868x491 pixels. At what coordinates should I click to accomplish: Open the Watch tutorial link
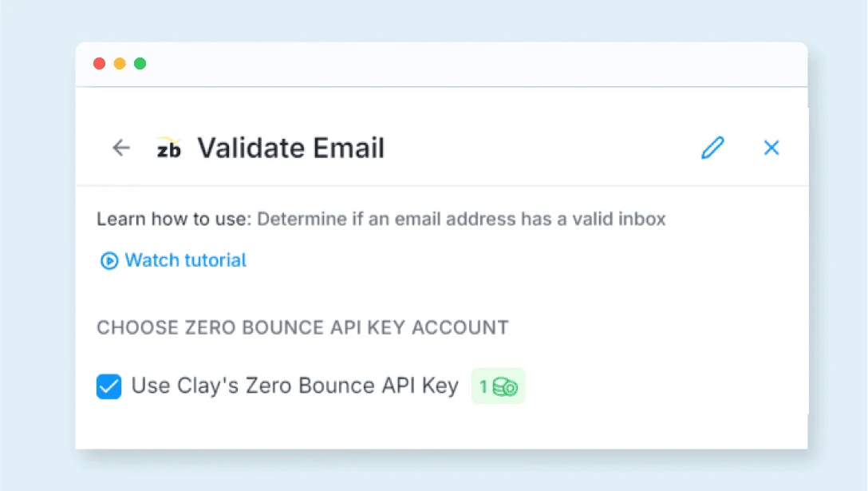[x=184, y=260]
